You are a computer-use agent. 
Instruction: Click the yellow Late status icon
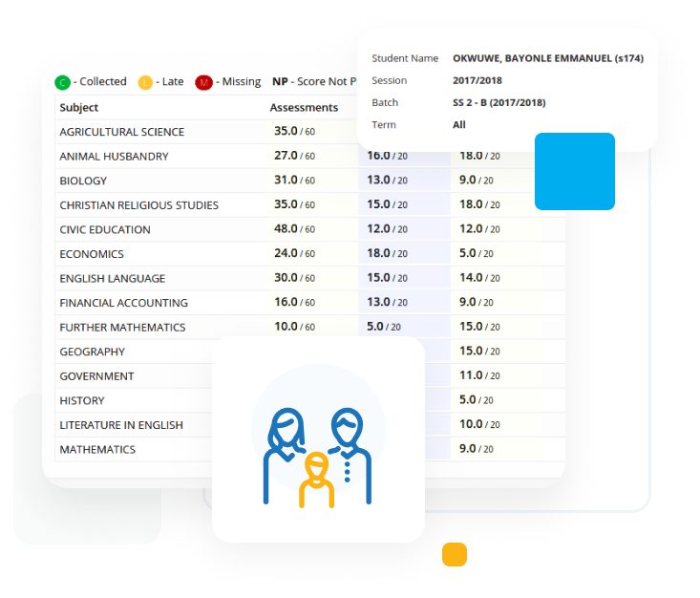145,82
